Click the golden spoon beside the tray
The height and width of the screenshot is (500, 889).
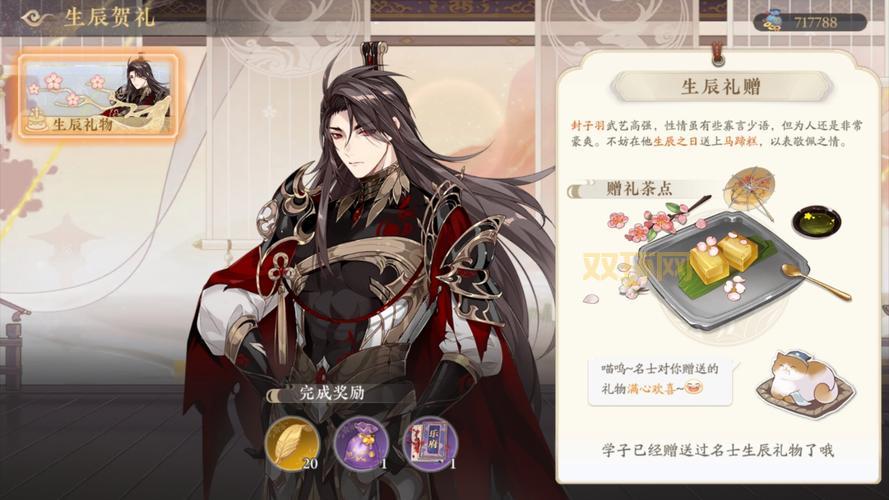[815, 281]
